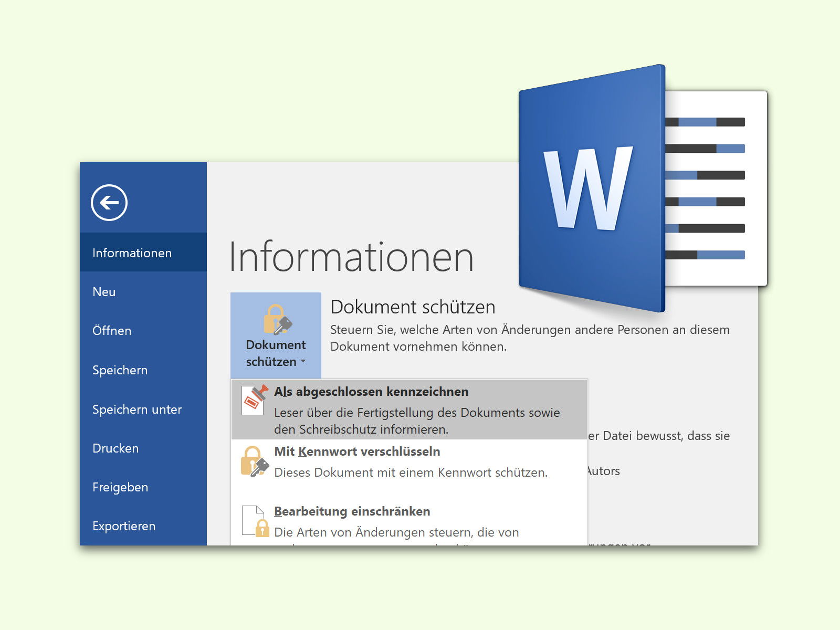Open the Drucken page

tap(143, 448)
